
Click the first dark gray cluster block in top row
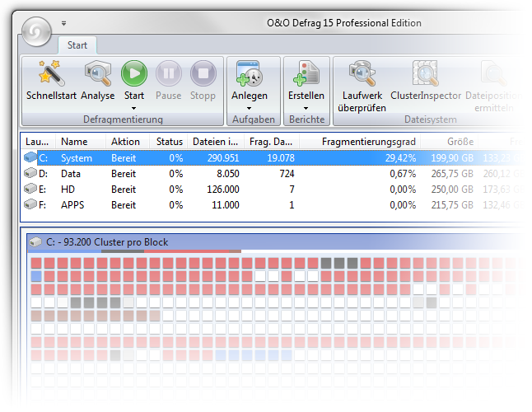326,263
